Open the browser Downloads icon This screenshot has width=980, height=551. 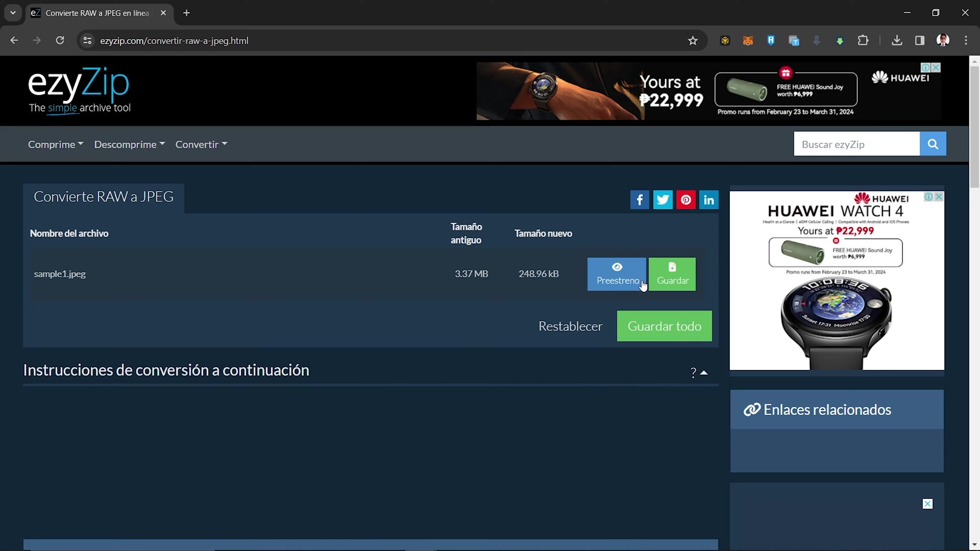tap(897, 41)
